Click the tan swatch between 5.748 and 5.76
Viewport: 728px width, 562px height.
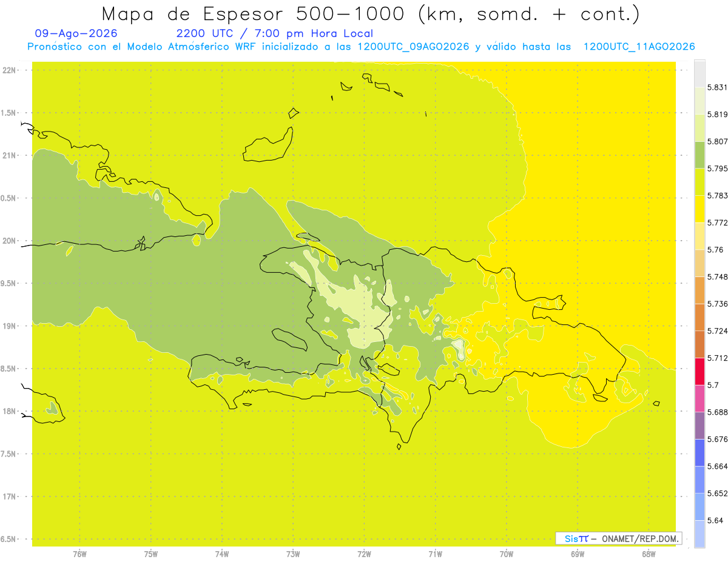pyautogui.click(x=699, y=263)
